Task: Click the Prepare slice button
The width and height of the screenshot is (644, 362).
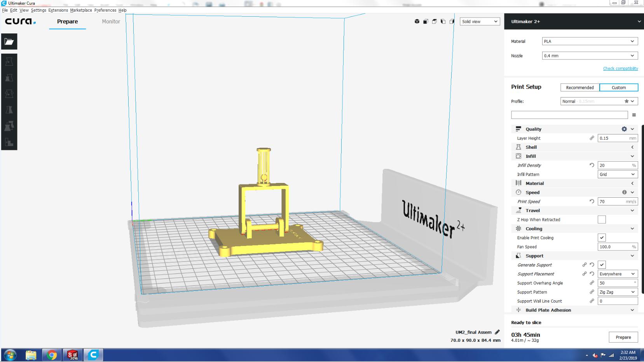Action: coord(623,337)
